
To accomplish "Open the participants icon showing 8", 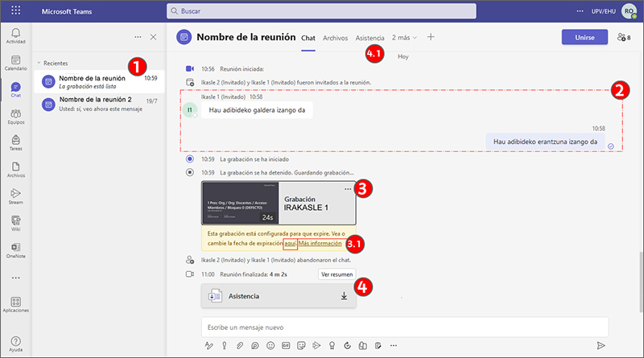I will [x=623, y=37].
